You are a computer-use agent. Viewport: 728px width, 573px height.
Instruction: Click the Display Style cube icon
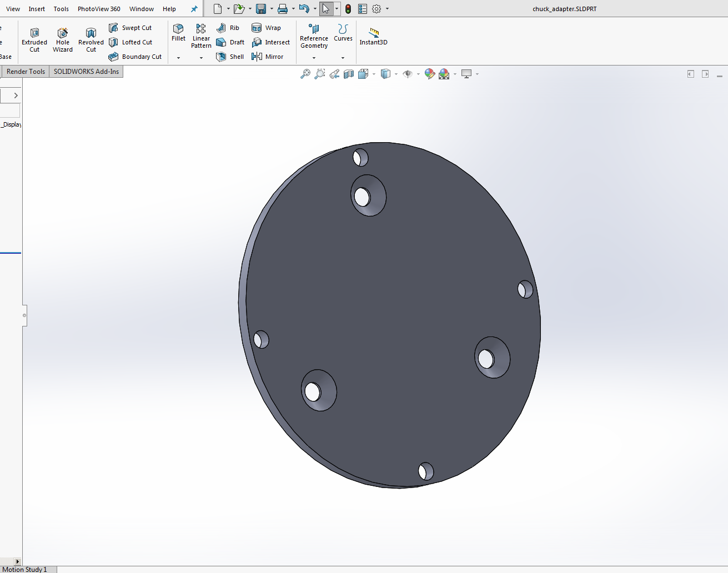(386, 74)
